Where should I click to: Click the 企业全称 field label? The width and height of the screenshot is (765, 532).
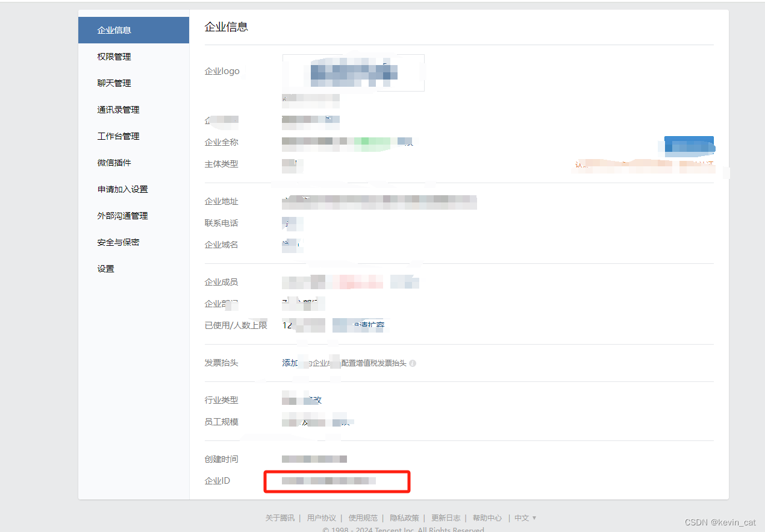click(222, 142)
